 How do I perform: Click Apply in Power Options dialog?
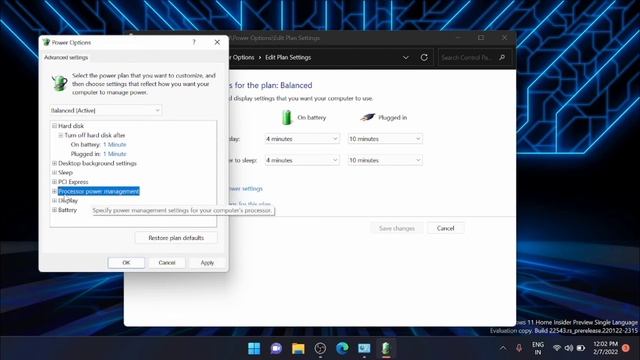click(x=207, y=262)
